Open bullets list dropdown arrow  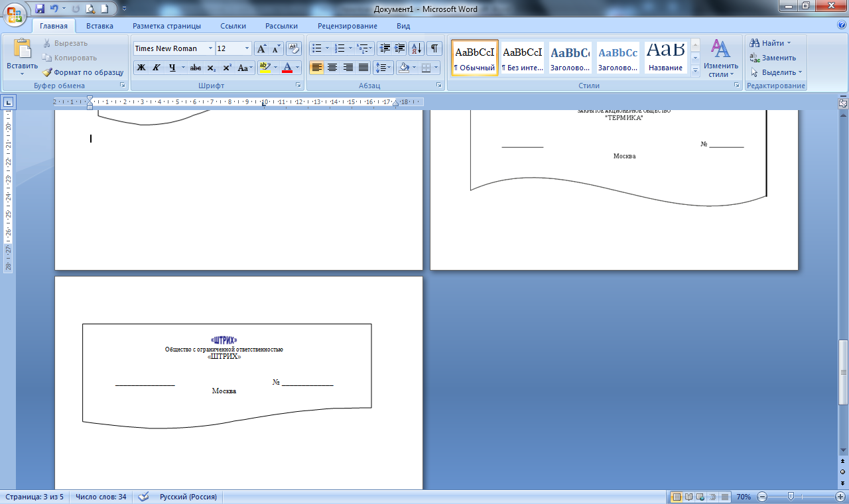pos(327,48)
